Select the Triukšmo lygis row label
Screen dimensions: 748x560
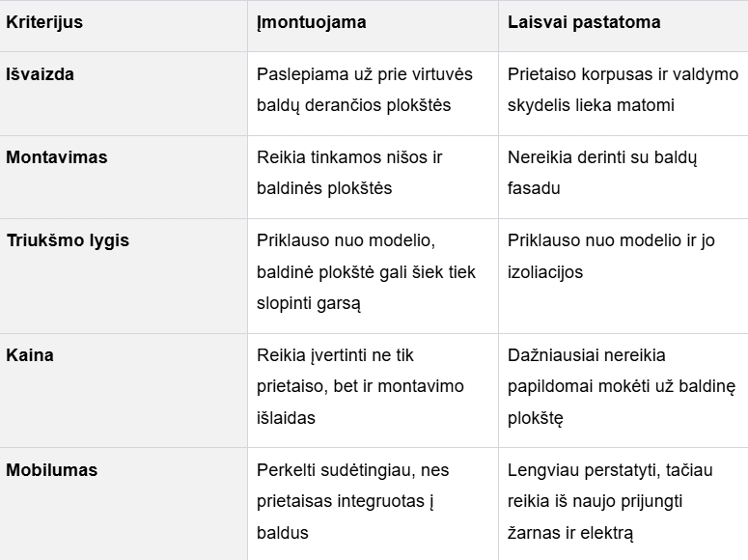pos(68,240)
